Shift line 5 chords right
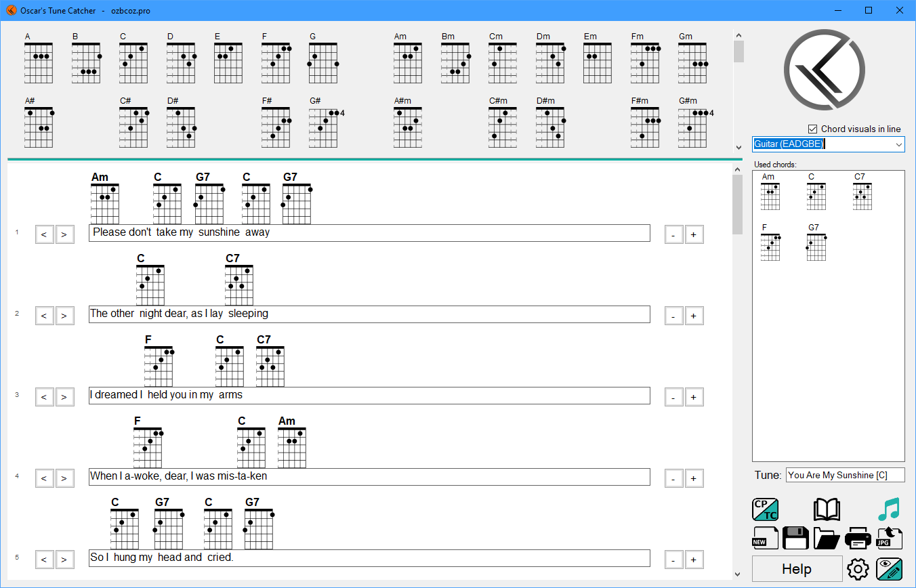Viewport: 916px width, 588px height. click(x=64, y=560)
